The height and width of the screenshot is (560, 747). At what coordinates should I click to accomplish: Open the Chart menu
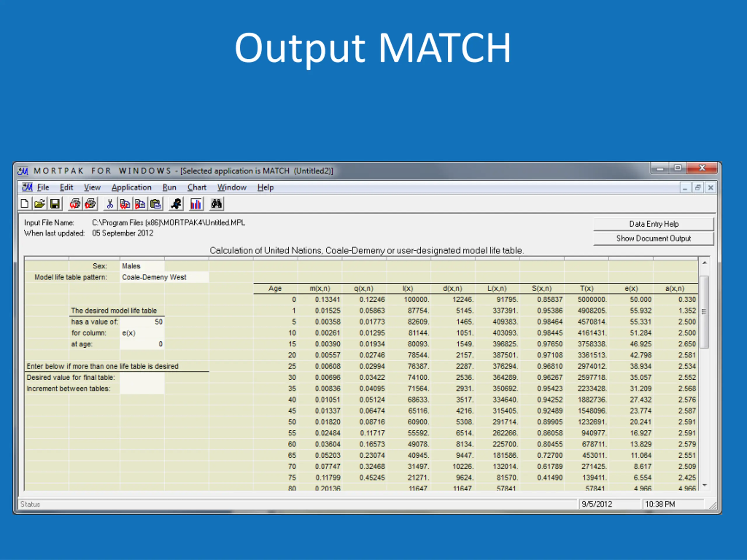(x=197, y=187)
